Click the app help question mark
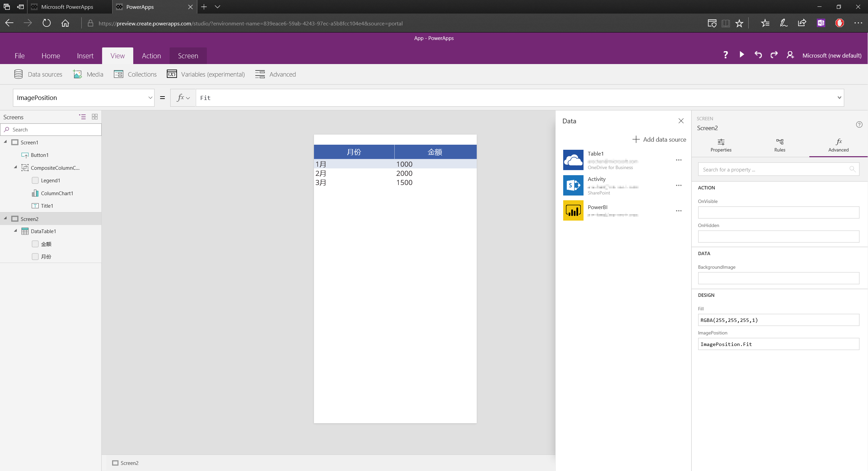 [725, 55]
